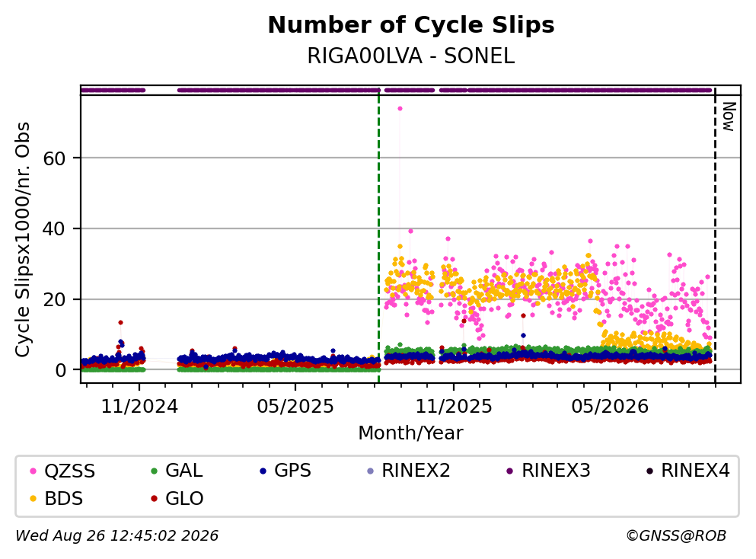Click the green GAL legend marker
Image resolution: width=756 pixels, height=559 pixels.
click(155, 471)
